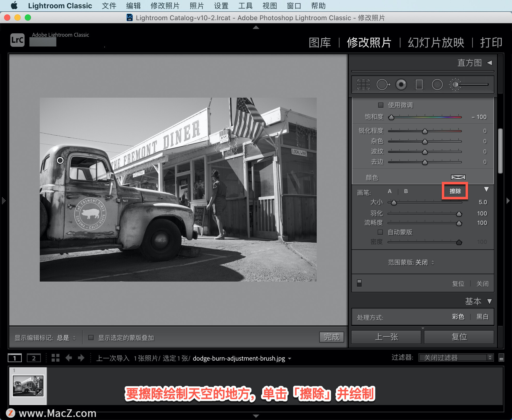
Task: Click the 锐化程度 slider track
Action: click(x=425, y=131)
